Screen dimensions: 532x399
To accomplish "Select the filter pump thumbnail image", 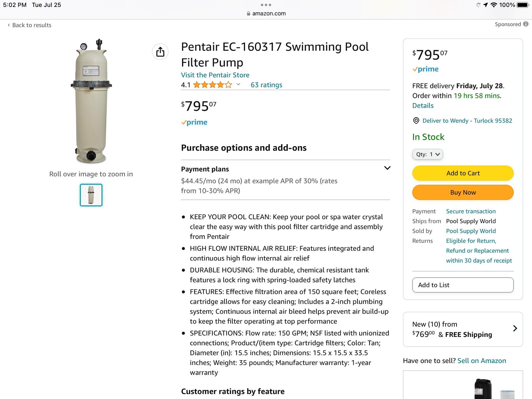I will click(91, 195).
